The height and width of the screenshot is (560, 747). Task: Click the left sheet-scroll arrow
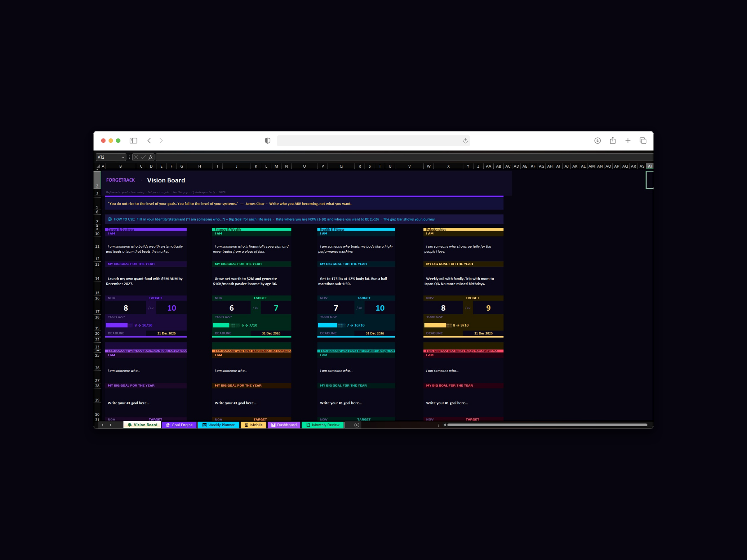(x=103, y=425)
